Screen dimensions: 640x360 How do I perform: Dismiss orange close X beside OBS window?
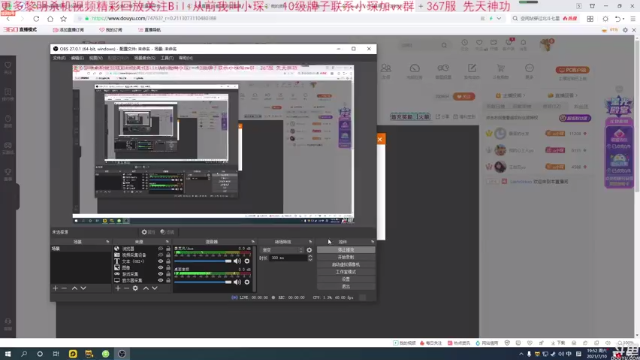[x=380, y=139]
